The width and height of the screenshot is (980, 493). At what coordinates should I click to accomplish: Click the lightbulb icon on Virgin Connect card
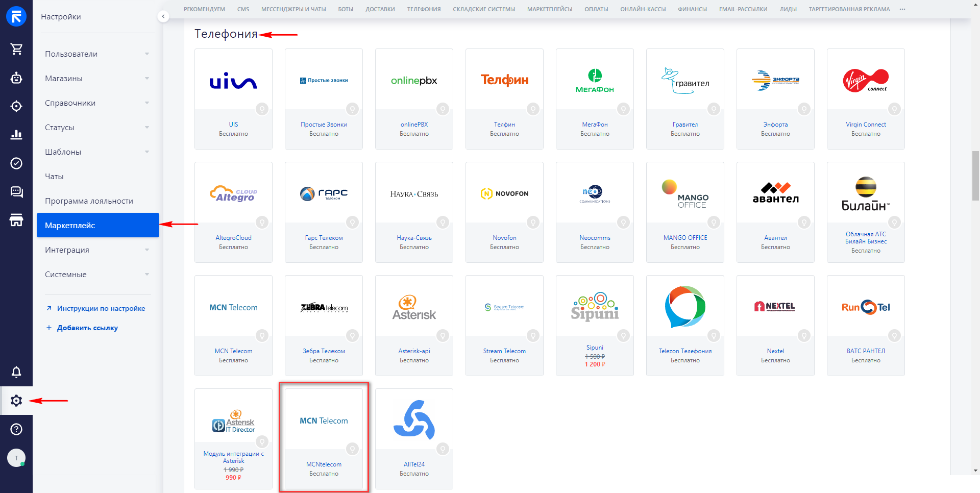coord(894,109)
